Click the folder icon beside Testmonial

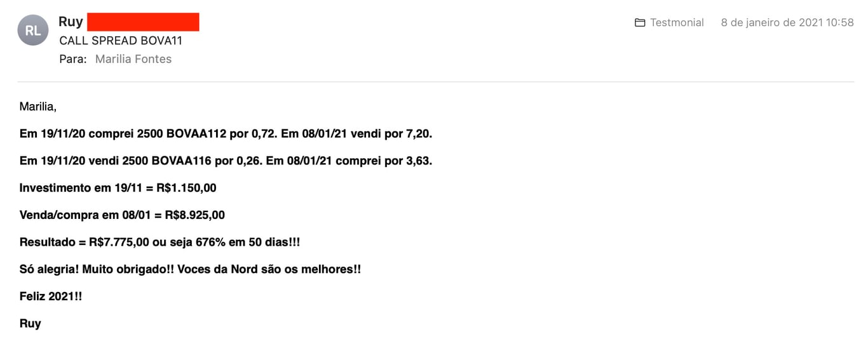click(x=640, y=22)
